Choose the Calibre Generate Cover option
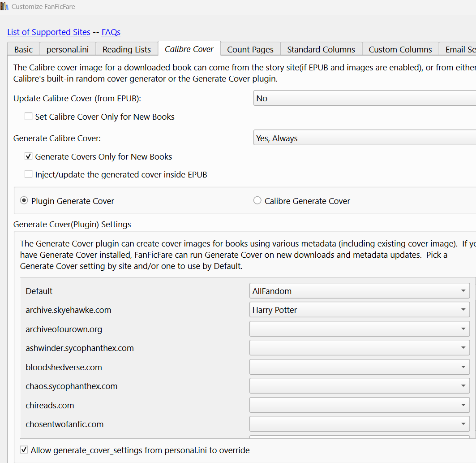 (257, 201)
